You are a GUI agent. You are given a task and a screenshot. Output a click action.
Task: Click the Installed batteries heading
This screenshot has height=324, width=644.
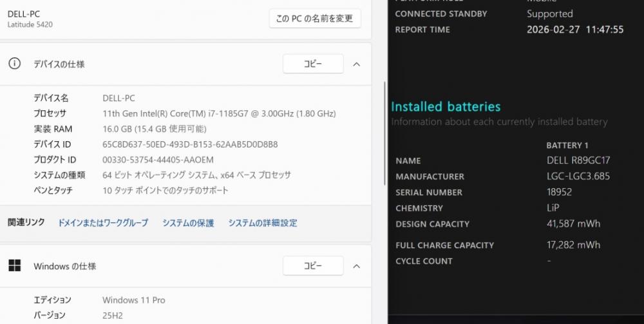[446, 106]
